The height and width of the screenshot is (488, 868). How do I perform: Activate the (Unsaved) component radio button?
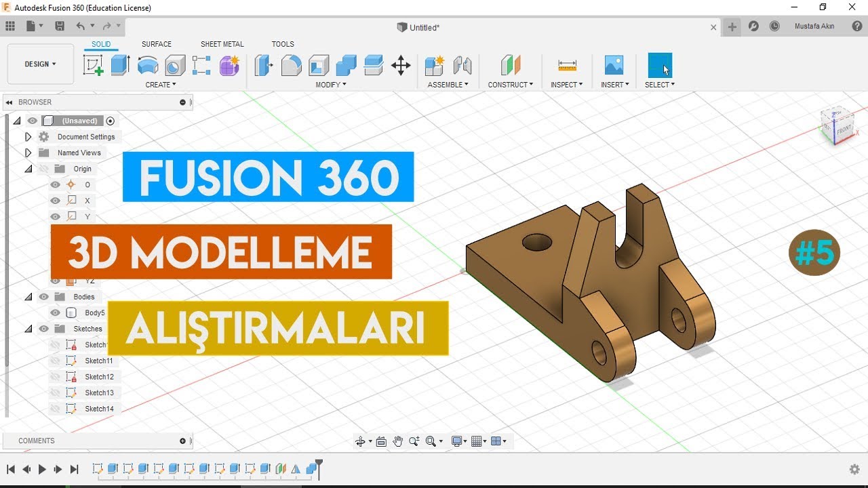pyautogui.click(x=111, y=121)
